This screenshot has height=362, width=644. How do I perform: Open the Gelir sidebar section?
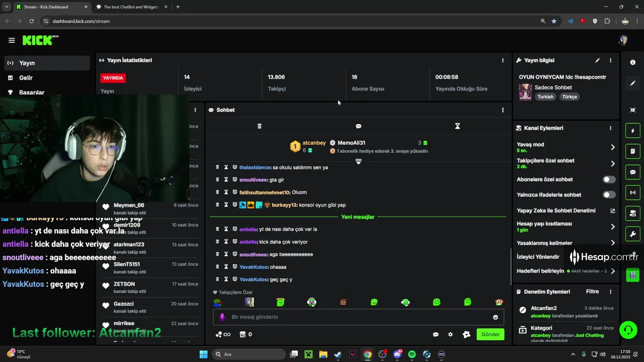[x=48, y=77]
